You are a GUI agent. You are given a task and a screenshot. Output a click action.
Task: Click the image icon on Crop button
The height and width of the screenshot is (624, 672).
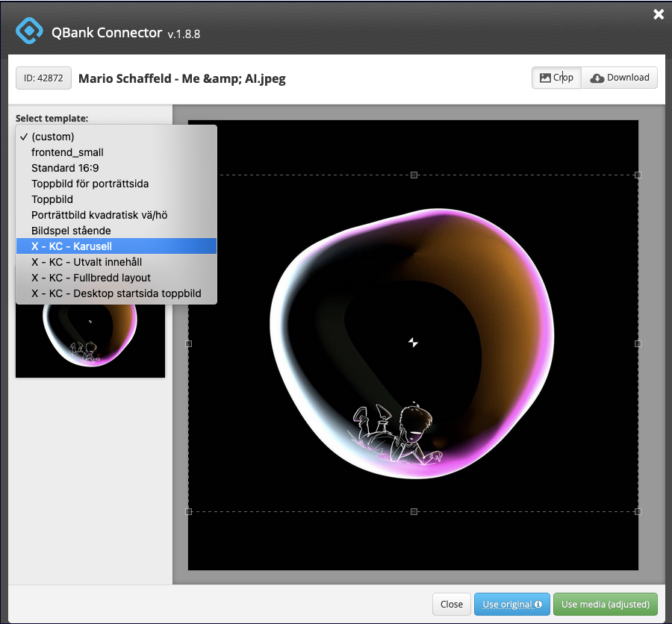click(545, 78)
